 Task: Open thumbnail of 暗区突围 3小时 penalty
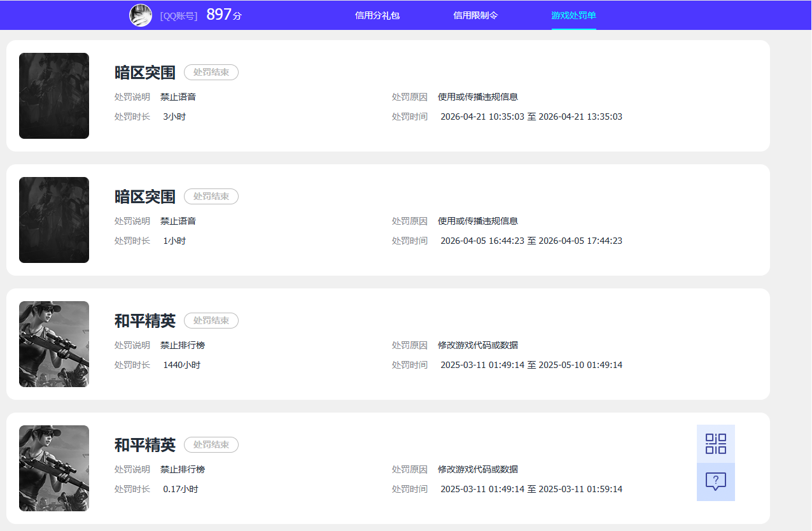tap(54, 96)
